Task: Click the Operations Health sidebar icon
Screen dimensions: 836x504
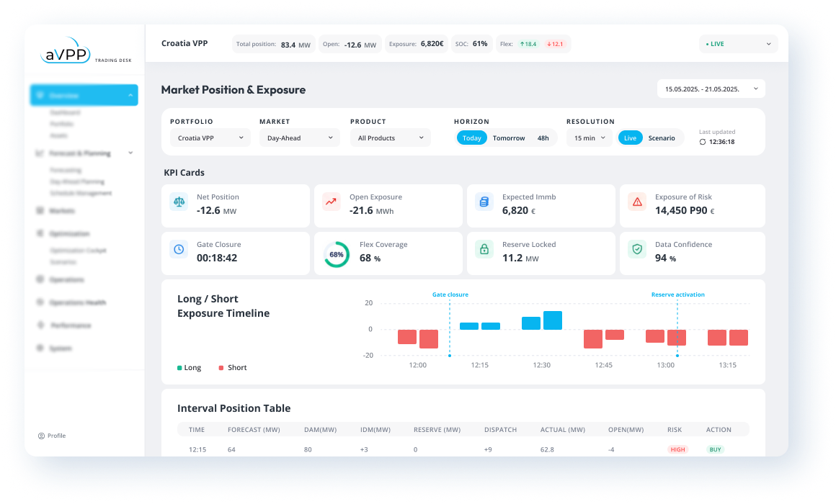Action: pos(40,302)
